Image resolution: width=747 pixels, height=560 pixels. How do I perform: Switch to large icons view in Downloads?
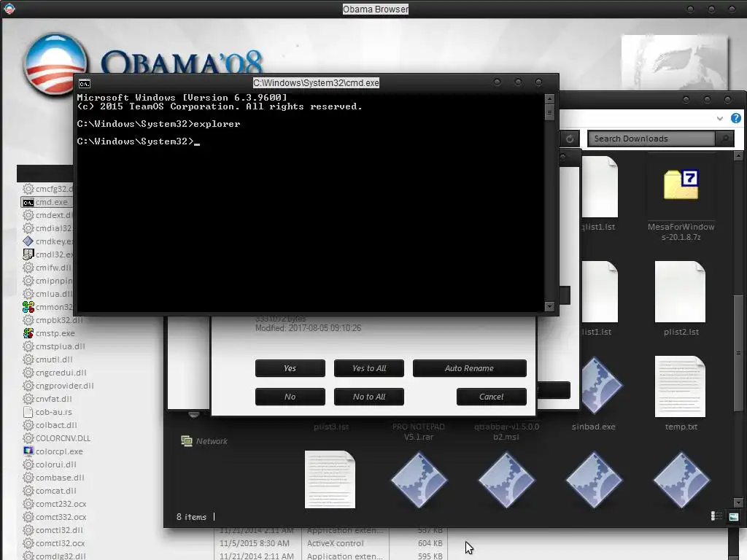(x=734, y=516)
